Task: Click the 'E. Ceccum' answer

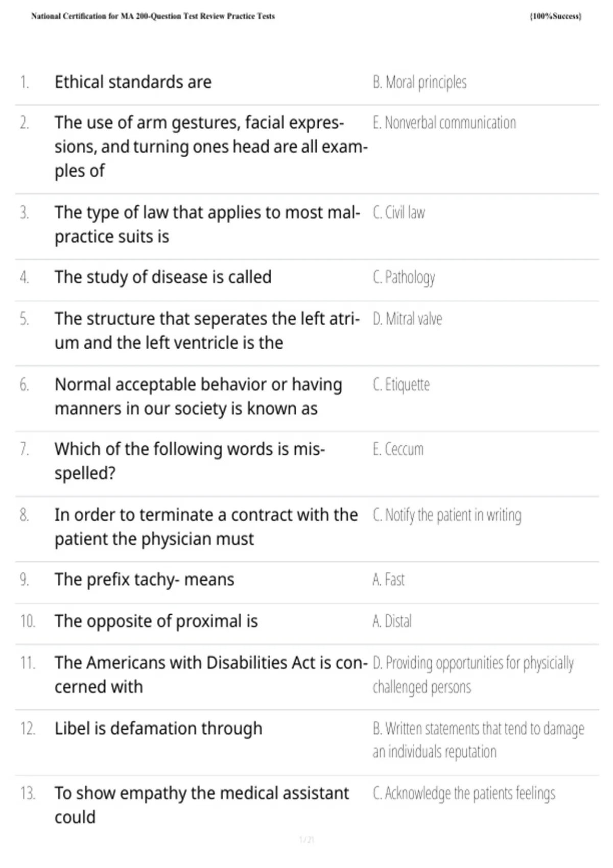Action: pos(398,449)
